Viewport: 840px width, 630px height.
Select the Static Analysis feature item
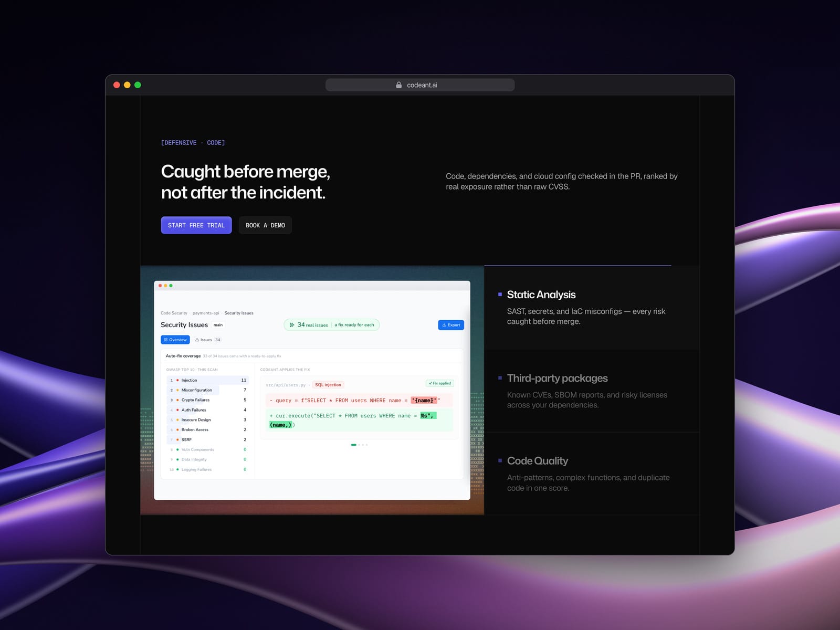592,308
